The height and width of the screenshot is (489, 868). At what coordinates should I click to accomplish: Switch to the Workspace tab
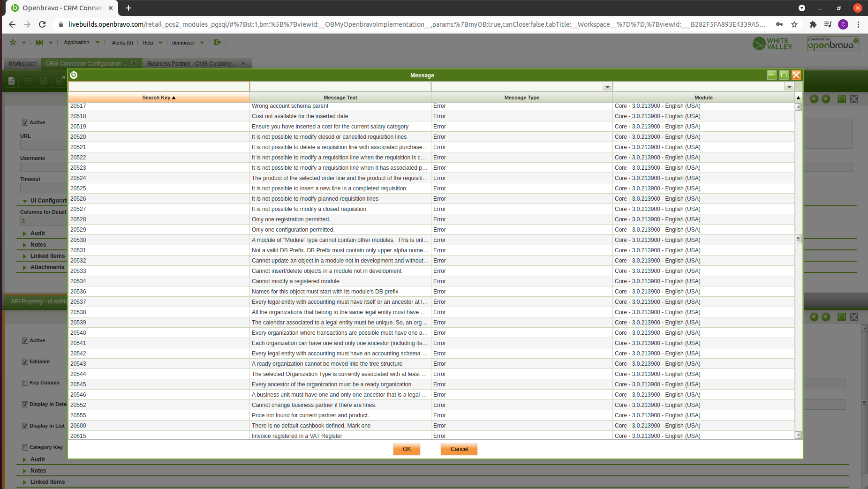(x=23, y=64)
